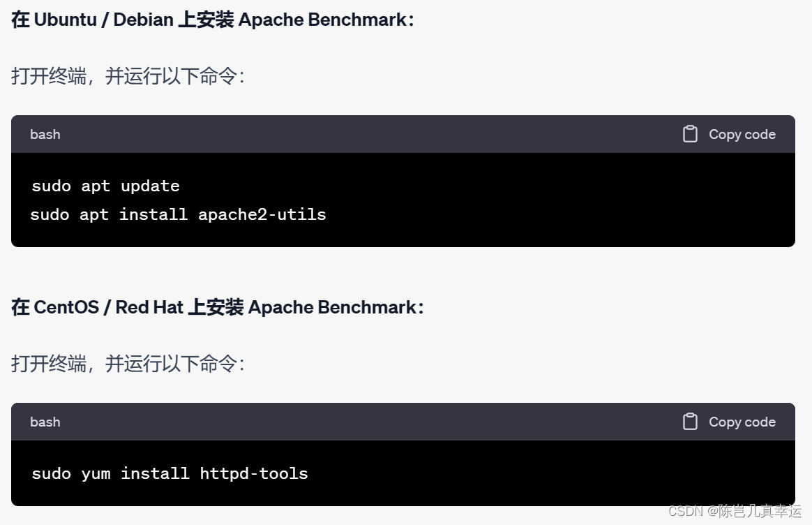Click the clipboard icon on the second code block
Image resolution: width=812 pixels, height=525 pixels.
pos(691,422)
